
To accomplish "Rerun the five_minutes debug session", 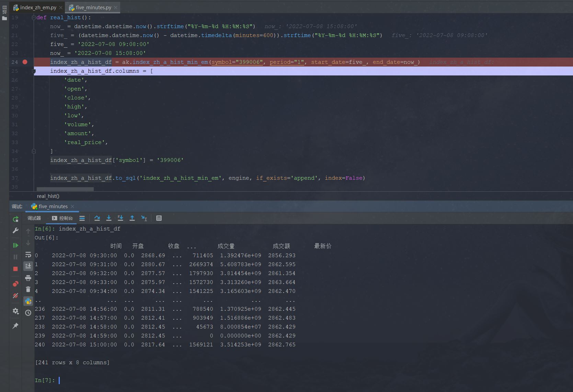I will coord(15,219).
